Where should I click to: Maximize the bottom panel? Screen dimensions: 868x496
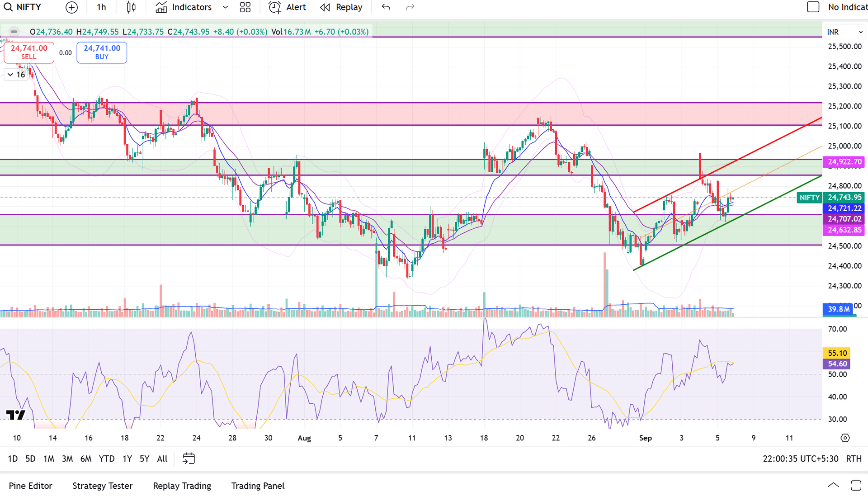(856, 486)
